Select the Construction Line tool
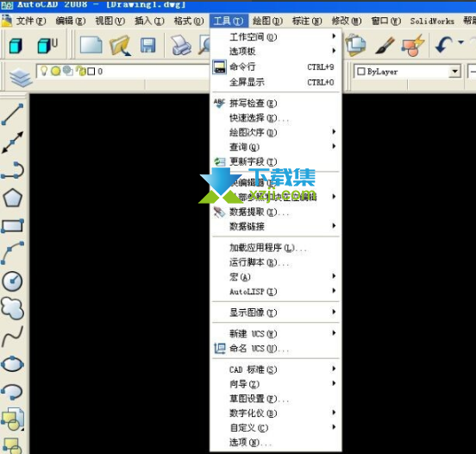The image size is (476, 454). point(12,142)
